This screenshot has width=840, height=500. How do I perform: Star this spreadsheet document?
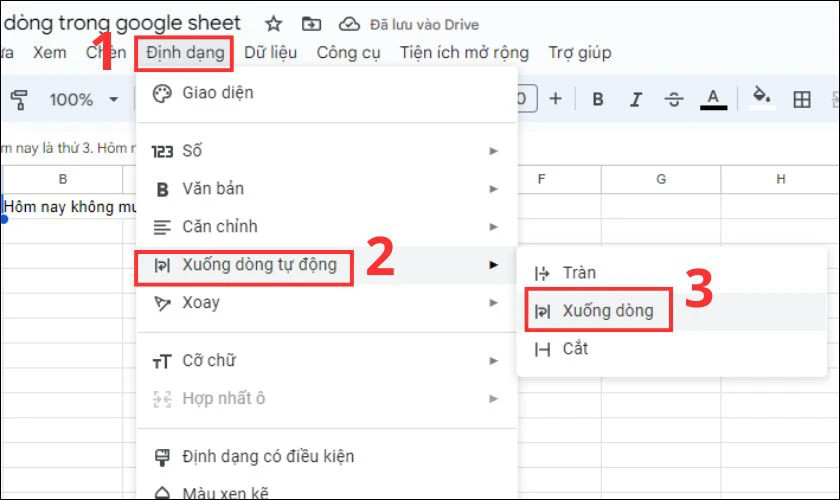[x=274, y=24]
